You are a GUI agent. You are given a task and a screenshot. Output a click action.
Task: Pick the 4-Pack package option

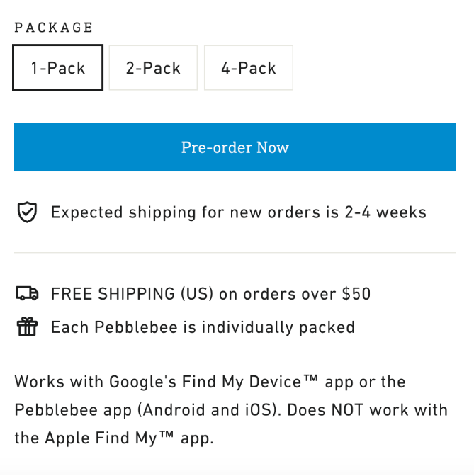(249, 68)
